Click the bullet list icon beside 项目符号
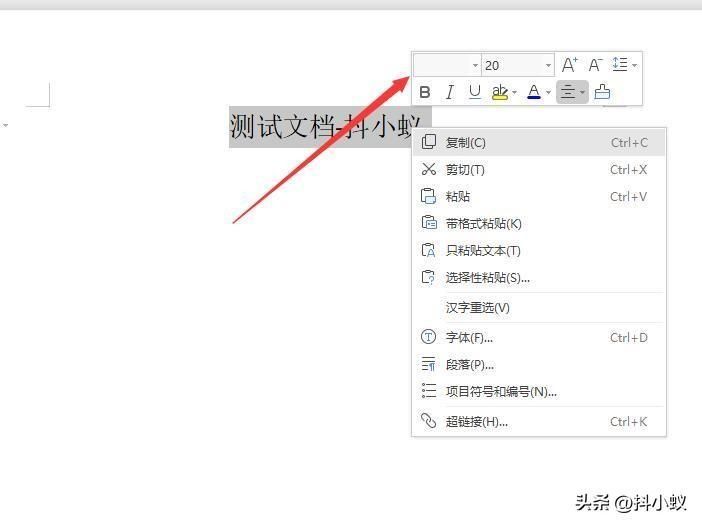The height and width of the screenshot is (527, 702). tap(428, 391)
